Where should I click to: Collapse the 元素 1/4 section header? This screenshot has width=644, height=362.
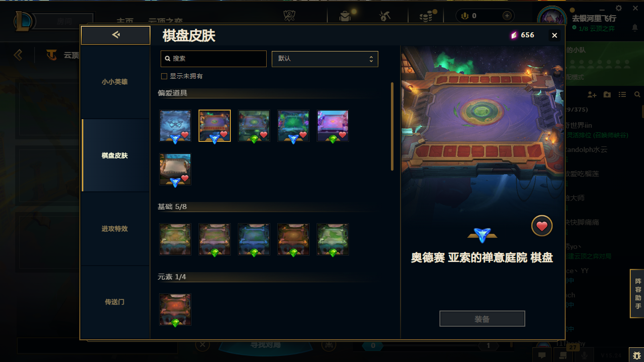tap(171, 277)
